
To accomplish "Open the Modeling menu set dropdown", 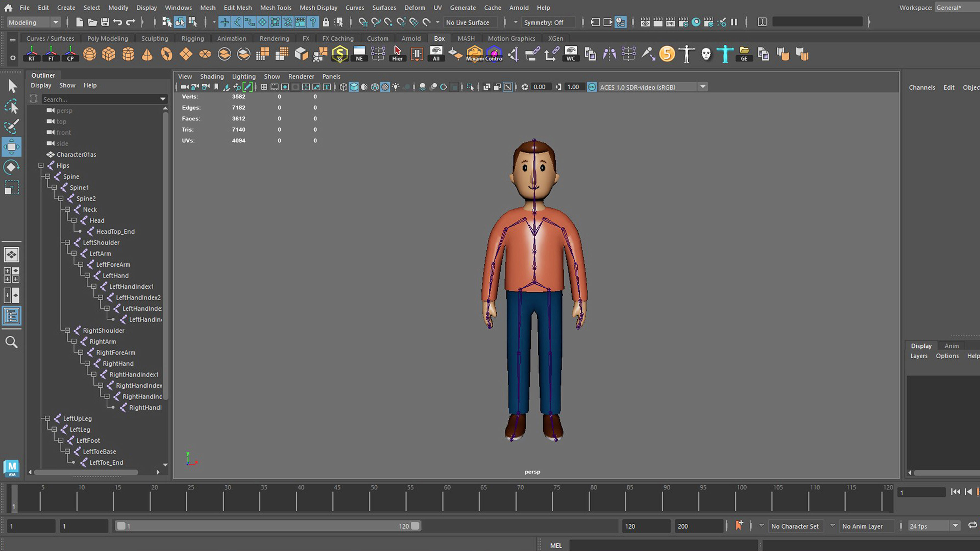I will (x=33, y=22).
